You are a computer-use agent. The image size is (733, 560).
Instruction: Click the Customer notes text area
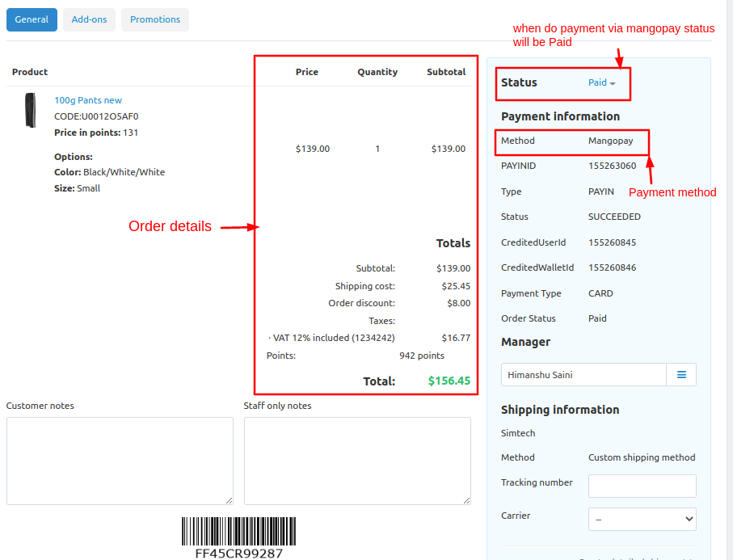[120, 461]
